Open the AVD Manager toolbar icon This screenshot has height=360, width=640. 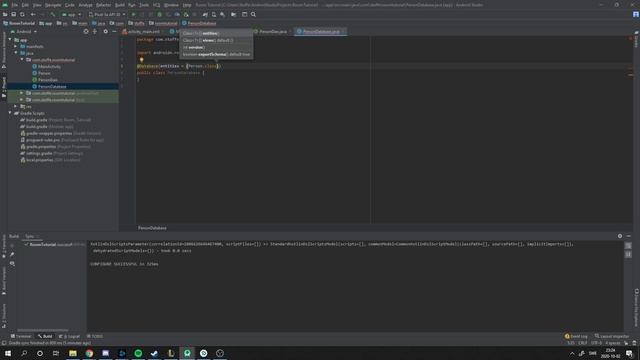(x=214, y=14)
